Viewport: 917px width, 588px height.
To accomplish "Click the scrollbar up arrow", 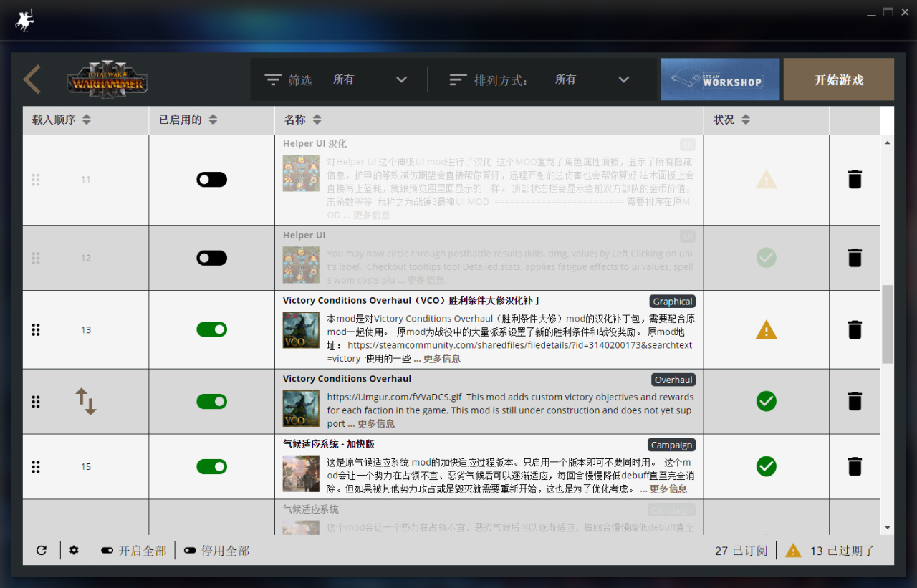I will (888, 143).
